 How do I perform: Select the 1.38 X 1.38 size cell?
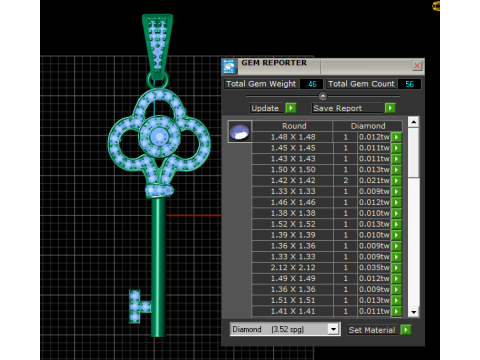point(293,213)
